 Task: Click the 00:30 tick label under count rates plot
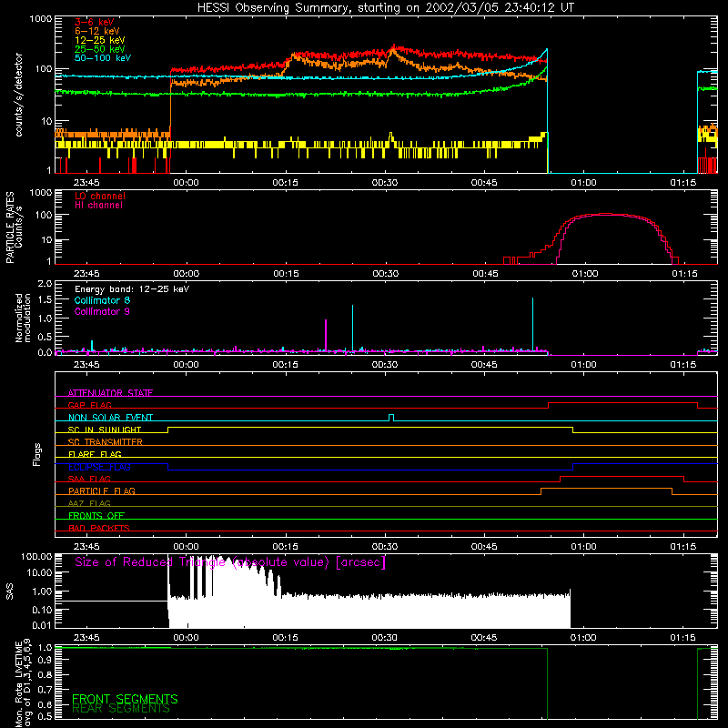click(x=384, y=183)
